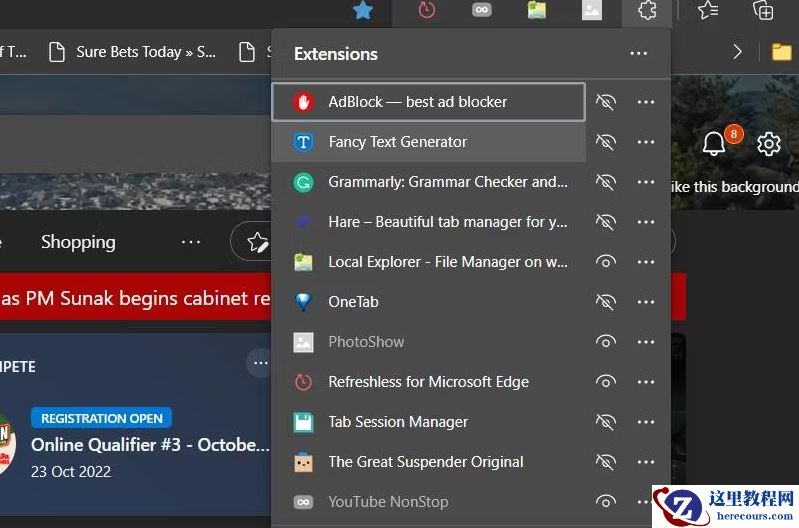799x528 pixels.
Task: Hide PhotoShow from toolbar
Action: click(x=606, y=342)
